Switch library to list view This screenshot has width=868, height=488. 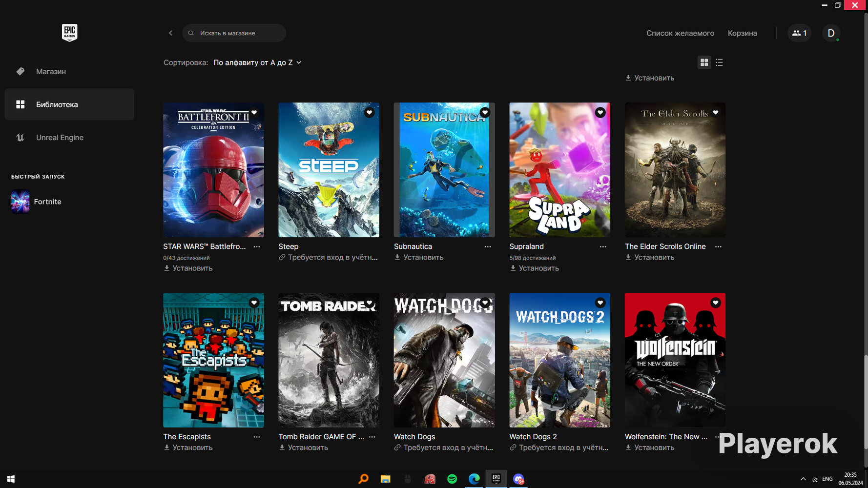tap(719, 62)
